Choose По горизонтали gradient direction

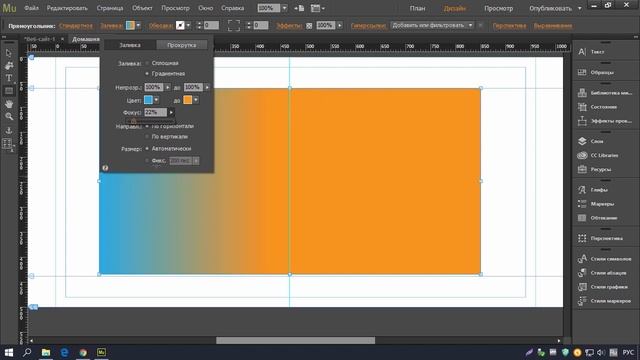tap(147, 126)
